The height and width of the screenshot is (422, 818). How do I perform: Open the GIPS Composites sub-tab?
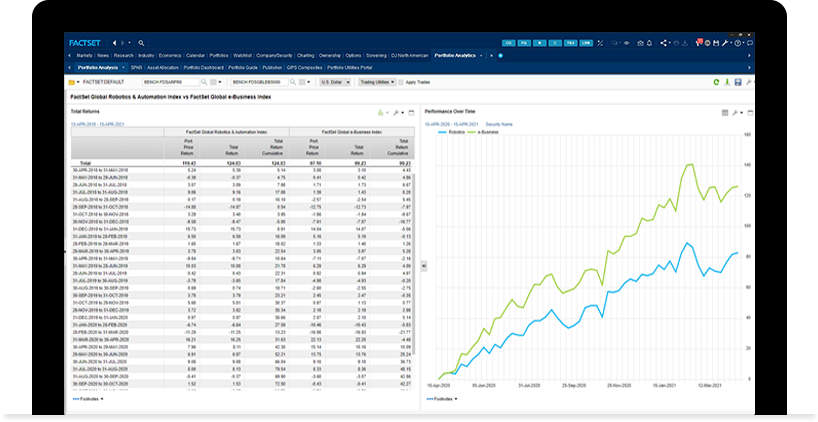pyautogui.click(x=304, y=67)
